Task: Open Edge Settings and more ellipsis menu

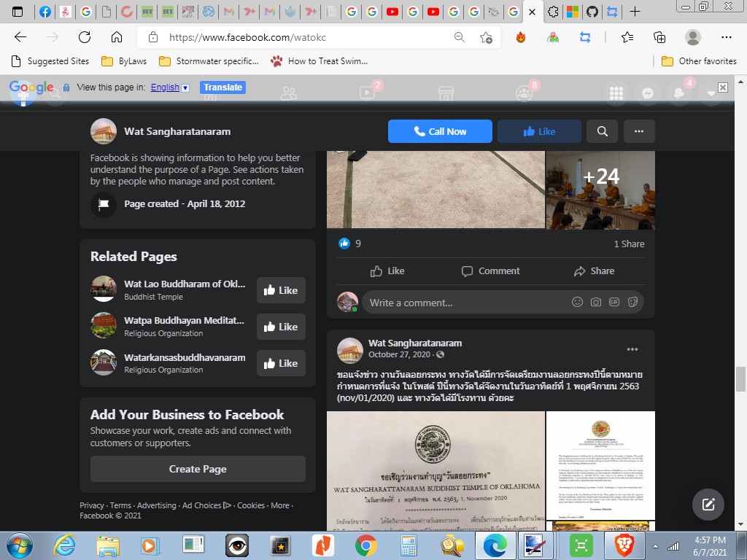Action: pos(726,37)
